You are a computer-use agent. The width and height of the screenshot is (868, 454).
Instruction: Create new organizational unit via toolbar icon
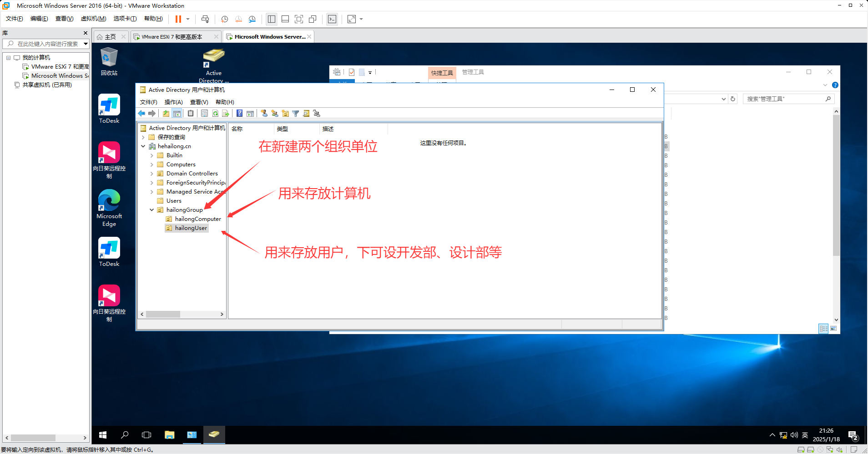click(x=285, y=114)
